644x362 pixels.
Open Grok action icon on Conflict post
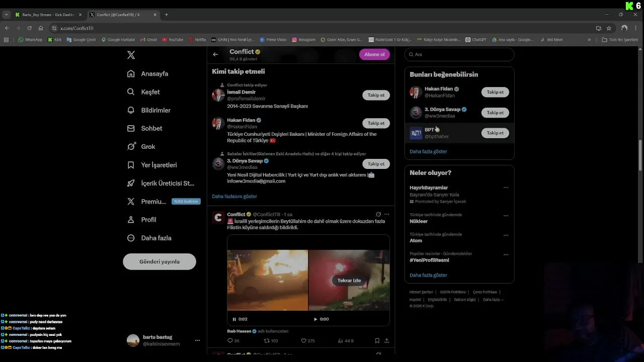(378, 214)
